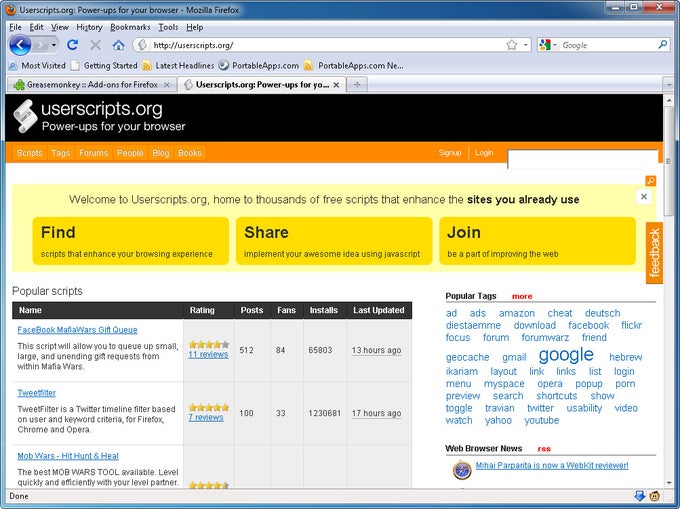
Task: Click the Greasemonkey monkey icon in status bar
Action: (654, 496)
